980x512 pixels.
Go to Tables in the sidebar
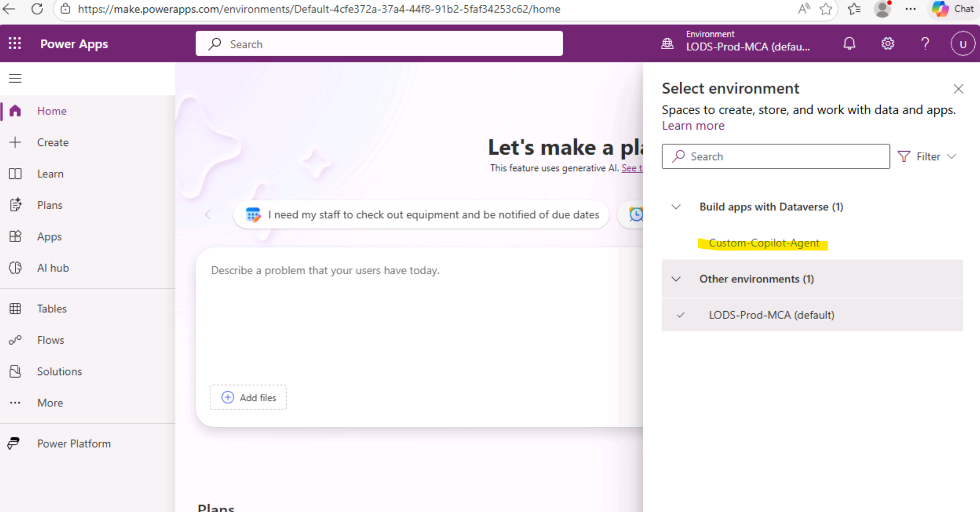pyautogui.click(x=51, y=309)
